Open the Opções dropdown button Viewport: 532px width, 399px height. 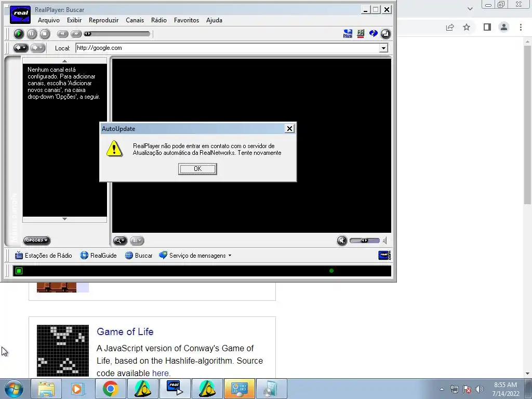click(x=37, y=240)
